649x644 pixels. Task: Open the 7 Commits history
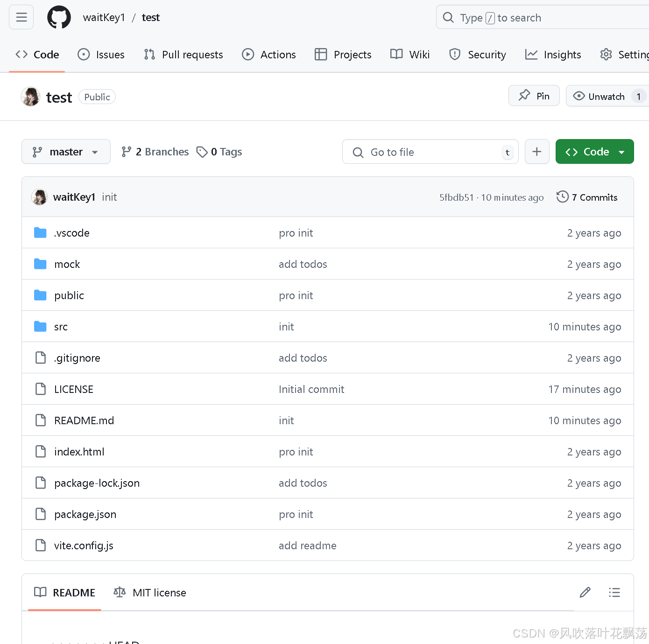[x=587, y=197]
